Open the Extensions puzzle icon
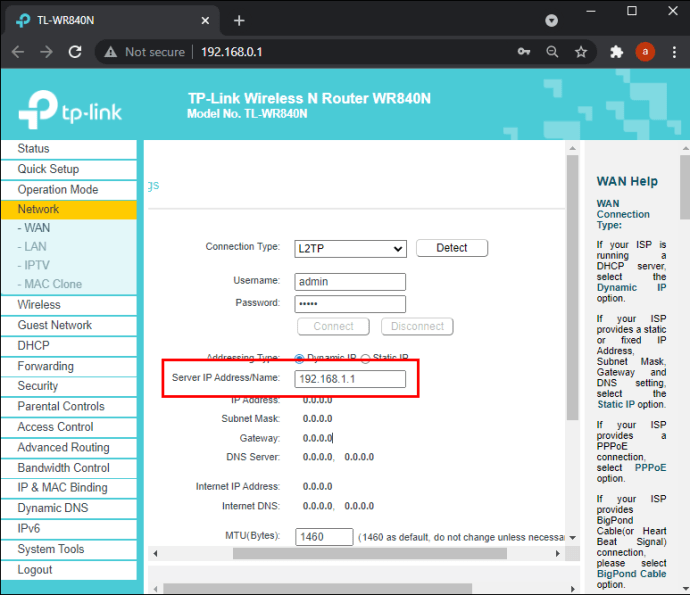The width and height of the screenshot is (690, 595). pos(617,52)
